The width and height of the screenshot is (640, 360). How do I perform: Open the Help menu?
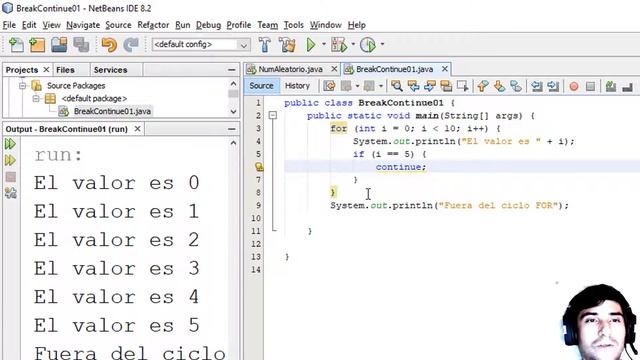pyautogui.click(x=356, y=25)
